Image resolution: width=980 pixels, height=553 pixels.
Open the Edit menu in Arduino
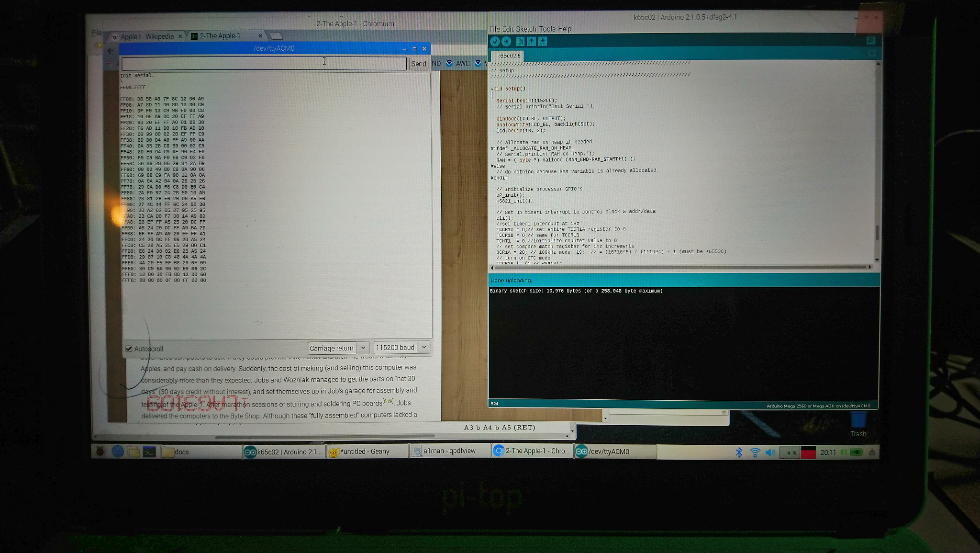point(508,29)
